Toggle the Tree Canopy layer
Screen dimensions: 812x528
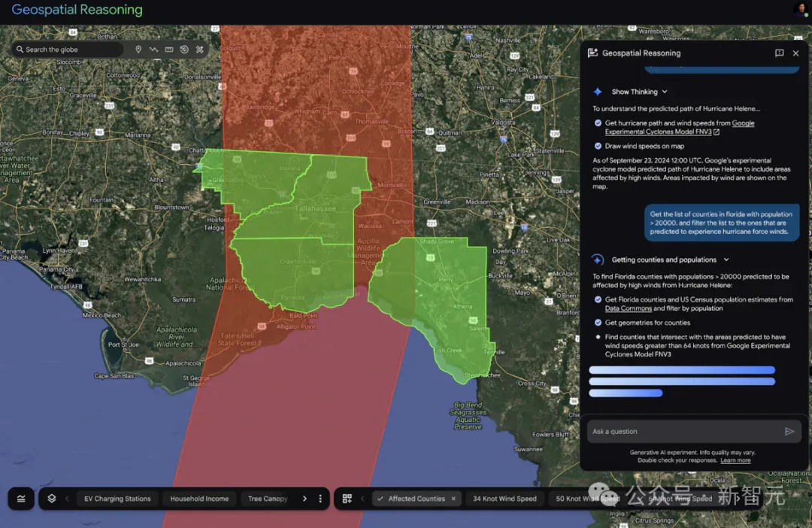268,499
